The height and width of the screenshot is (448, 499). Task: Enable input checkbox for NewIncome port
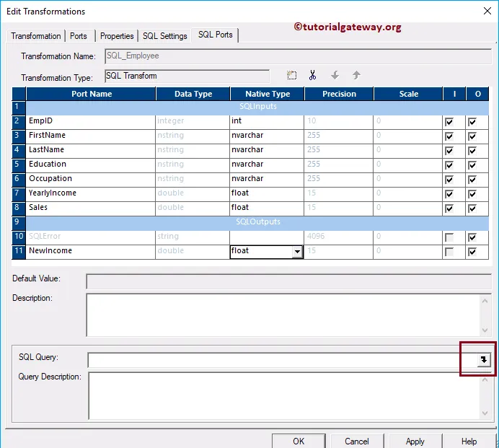pyautogui.click(x=449, y=252)
